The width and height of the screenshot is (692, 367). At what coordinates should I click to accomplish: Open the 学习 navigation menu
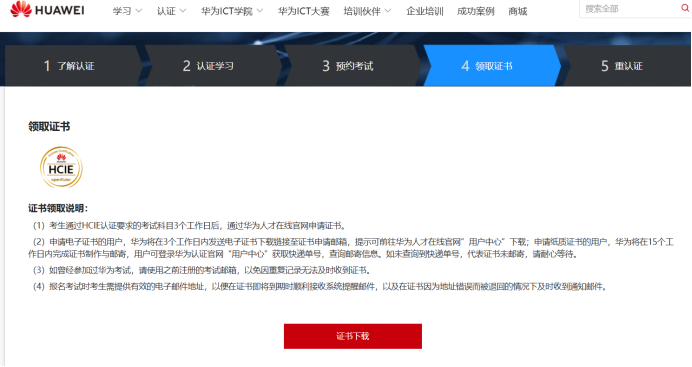(x=122, y=11)
